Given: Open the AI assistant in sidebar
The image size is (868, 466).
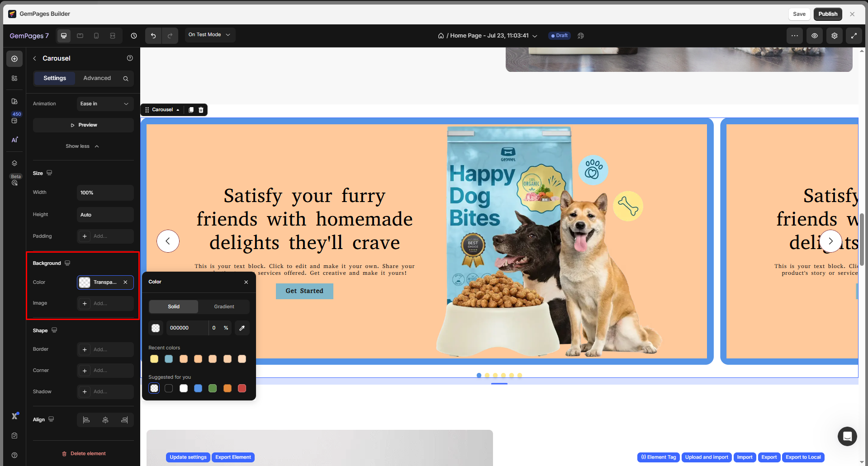Looking at the screenshot, I should pyautogui.click(x=14, y=140).
